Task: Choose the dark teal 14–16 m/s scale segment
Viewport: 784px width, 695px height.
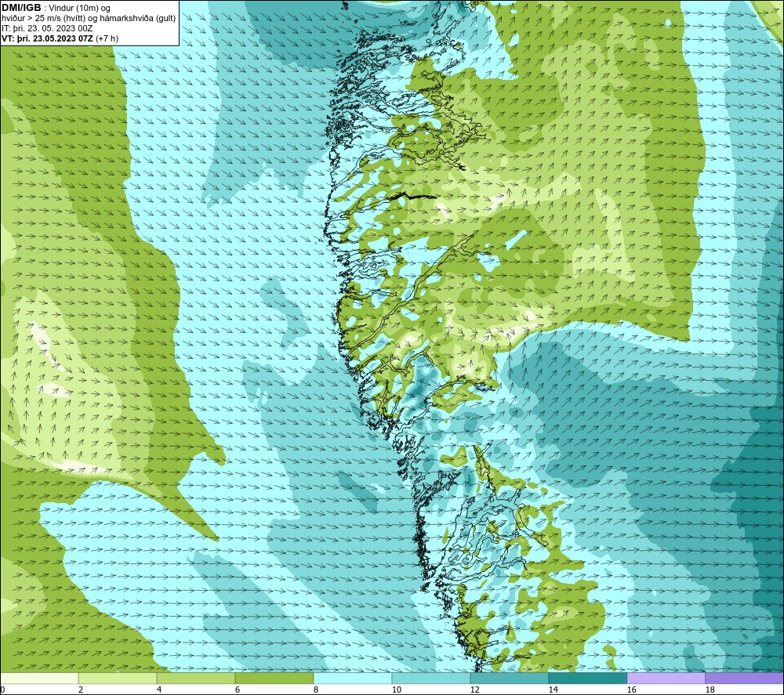Action: point(587,678)
